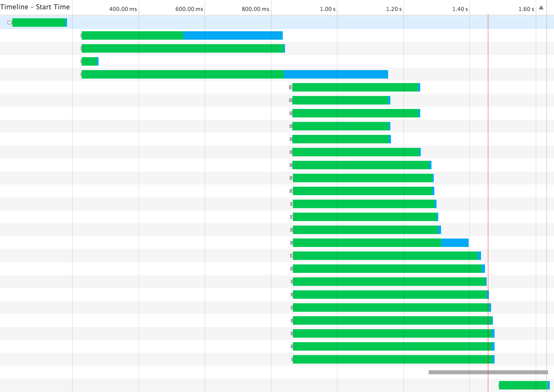Click the Timeline – Start Time column header
554x392 pixels.
[35, 7]
